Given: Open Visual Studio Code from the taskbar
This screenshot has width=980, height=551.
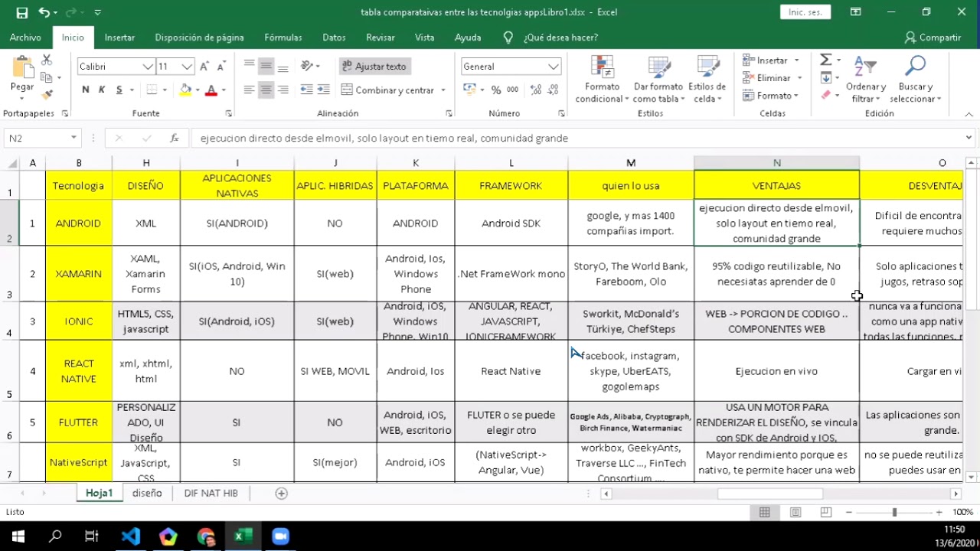Looking at the screenshot, I should tap(130, 536).
